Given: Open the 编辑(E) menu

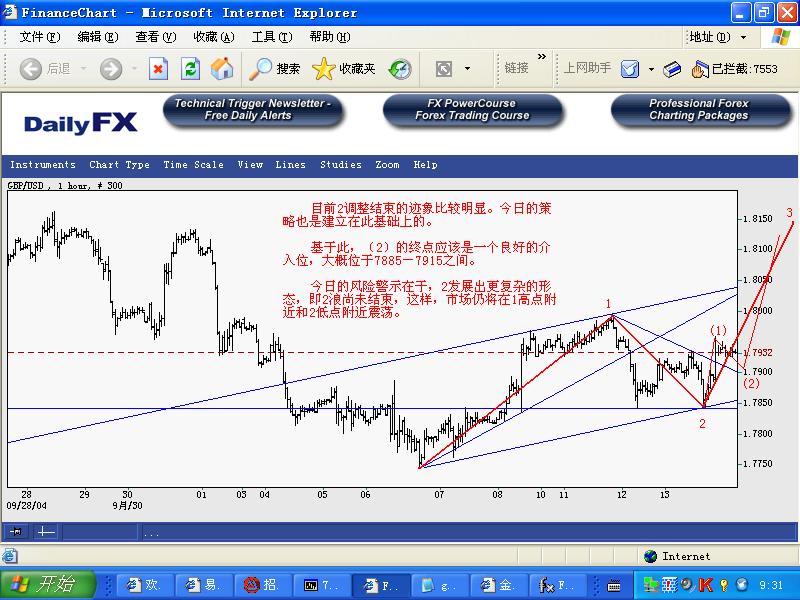Looking at the screenshot, I should (98, 37).
